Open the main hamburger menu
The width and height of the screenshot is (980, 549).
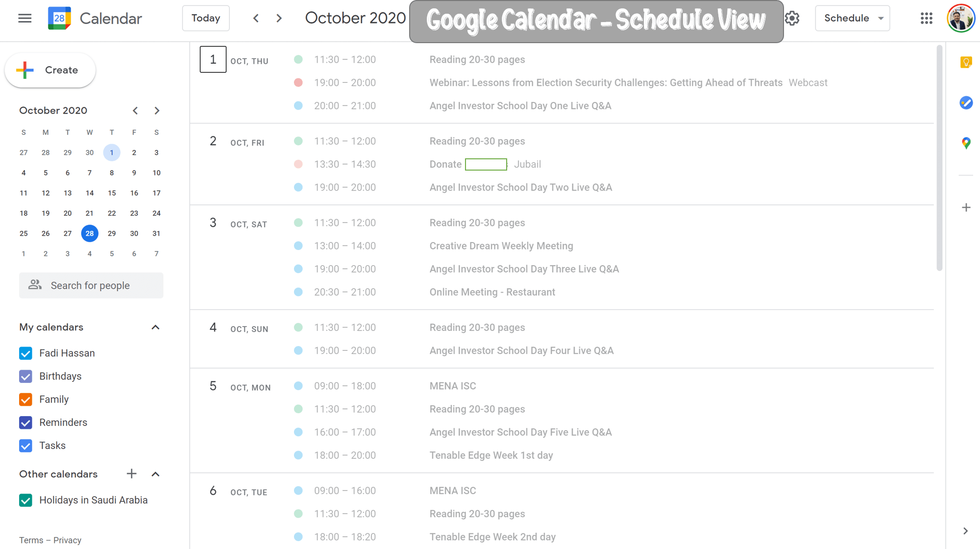click(x=24, y=19)
